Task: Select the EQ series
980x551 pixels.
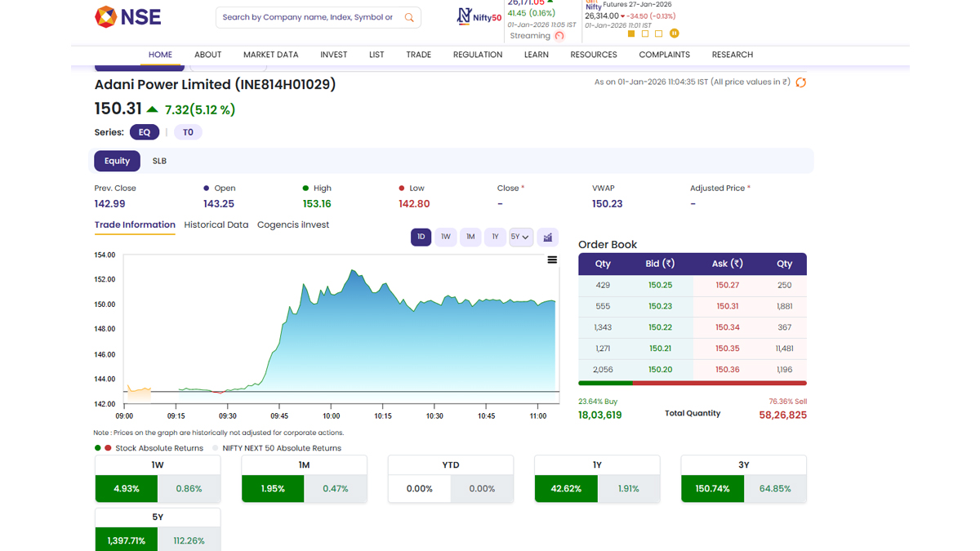Action: [x=145, y=132]
